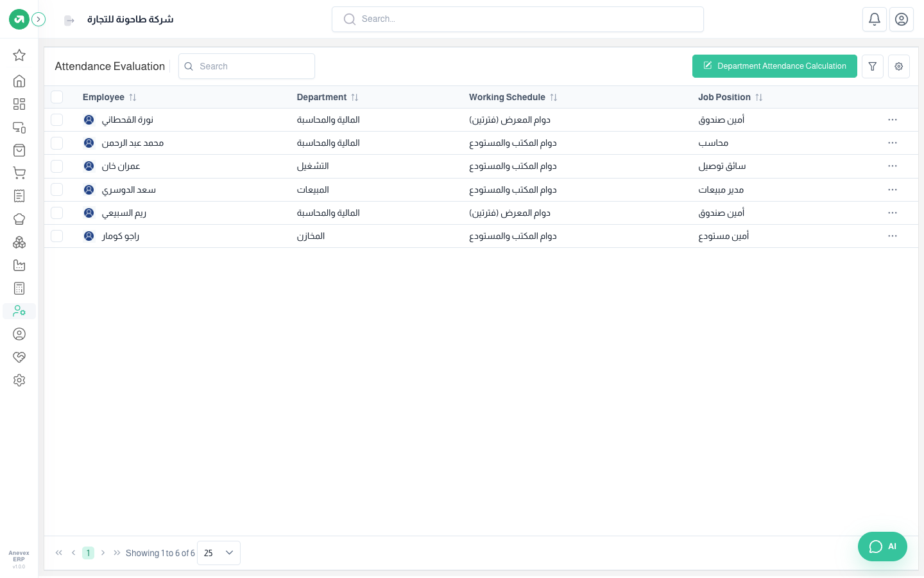Sort by the Employee column header
This screenshot has width=924, height=578.
tap(110, 97)
